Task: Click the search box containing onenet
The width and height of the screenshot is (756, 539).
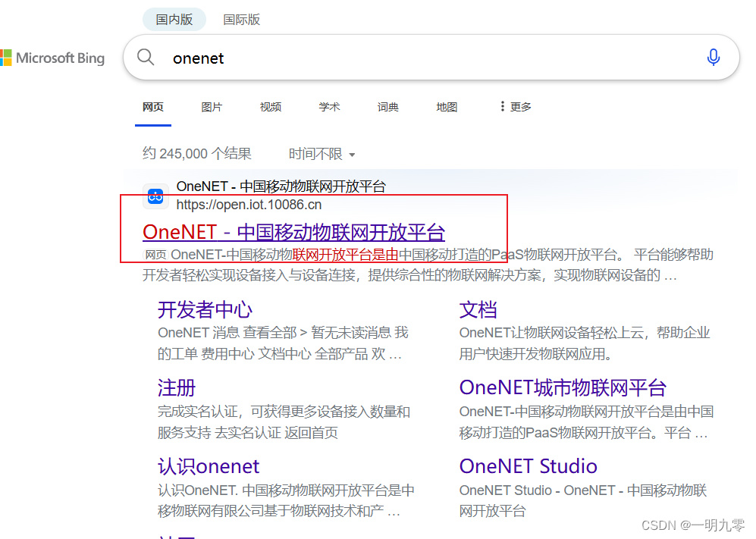Action: [x=431, y=58]
